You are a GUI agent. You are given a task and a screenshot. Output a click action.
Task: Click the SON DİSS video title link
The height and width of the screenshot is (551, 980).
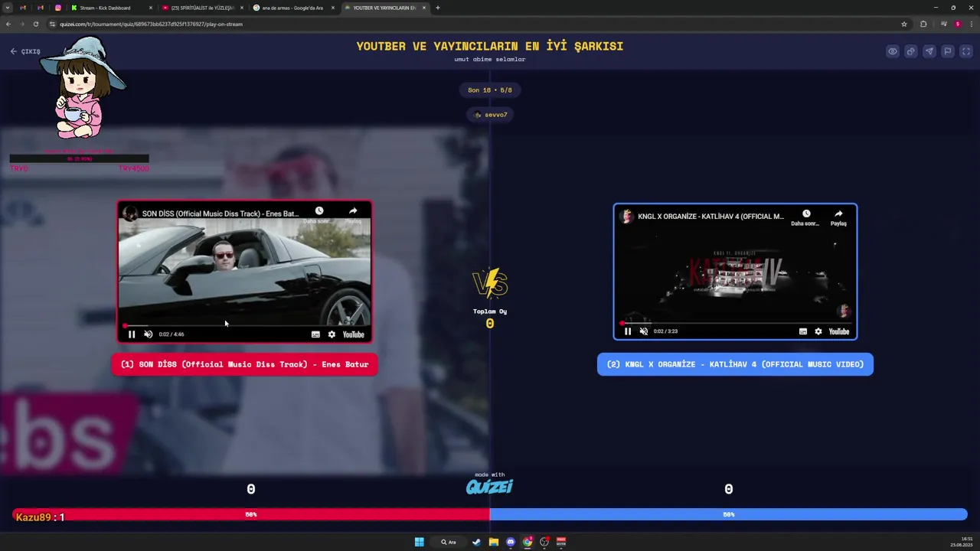[220, 214]
